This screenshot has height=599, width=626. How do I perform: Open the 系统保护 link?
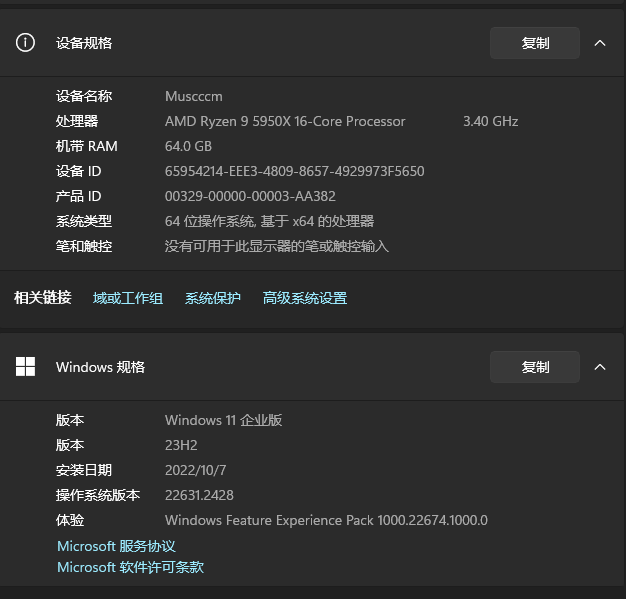[x=212, y=298]
